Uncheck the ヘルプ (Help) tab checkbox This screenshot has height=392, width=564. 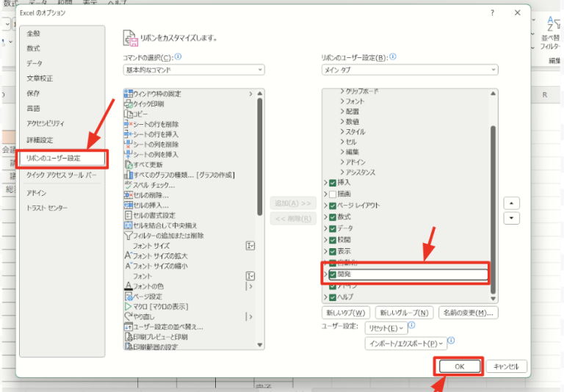[333, 297]
